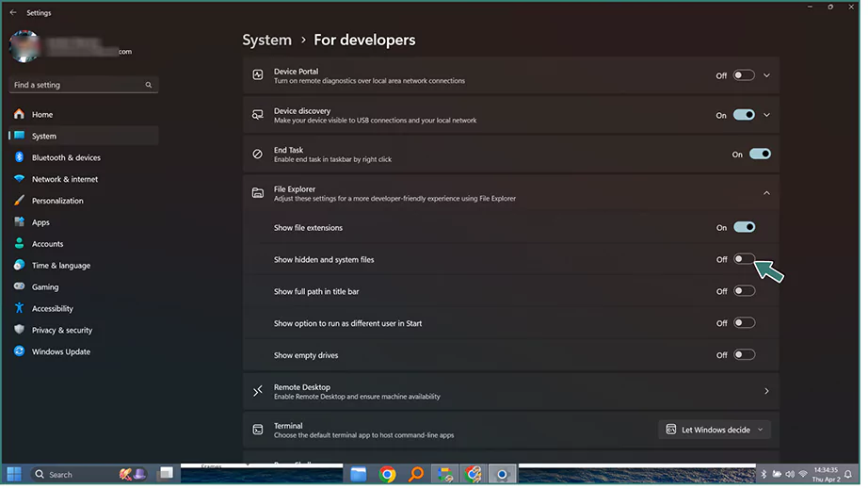Viewport: 868px width, 489px height.
Task: Select System in the sidebar
Action: point(84,137)
